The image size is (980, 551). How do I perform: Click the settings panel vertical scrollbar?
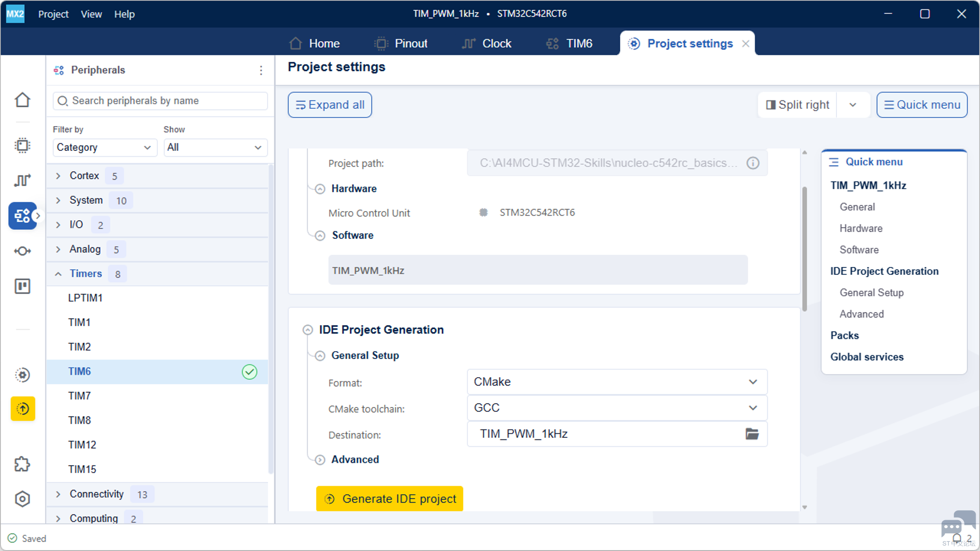tap(805, 249)
